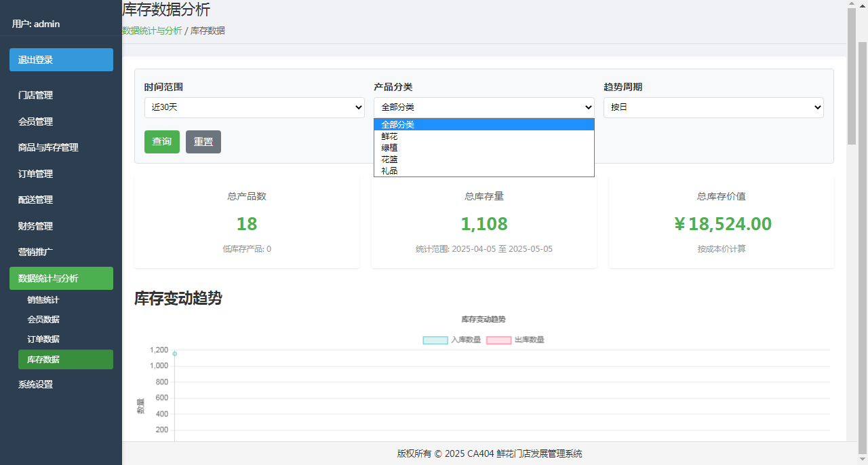This screenshot has width=868, height=465.
Task: Choose 绿植 from the category list
Action: click(x=484, y=148)
